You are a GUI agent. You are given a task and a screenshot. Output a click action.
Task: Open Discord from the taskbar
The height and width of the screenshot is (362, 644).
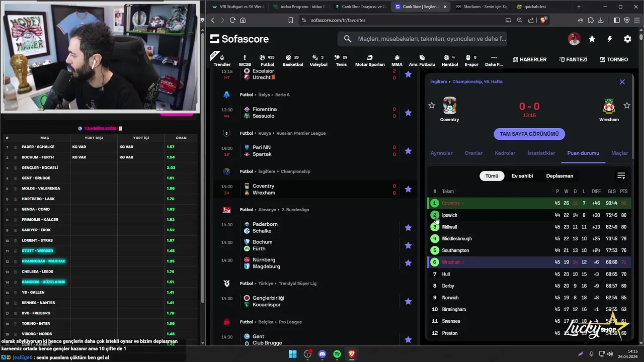(323, 354)
